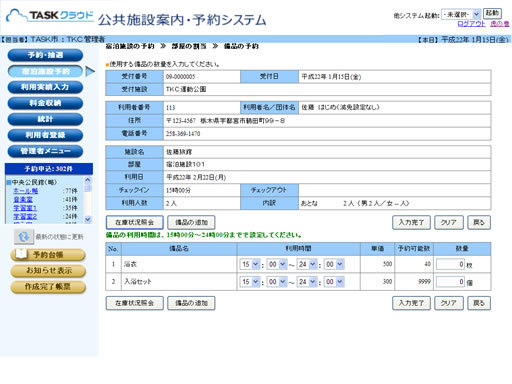
Task: Open the 利用実績入力 menu
Action: tap(45, 87)
